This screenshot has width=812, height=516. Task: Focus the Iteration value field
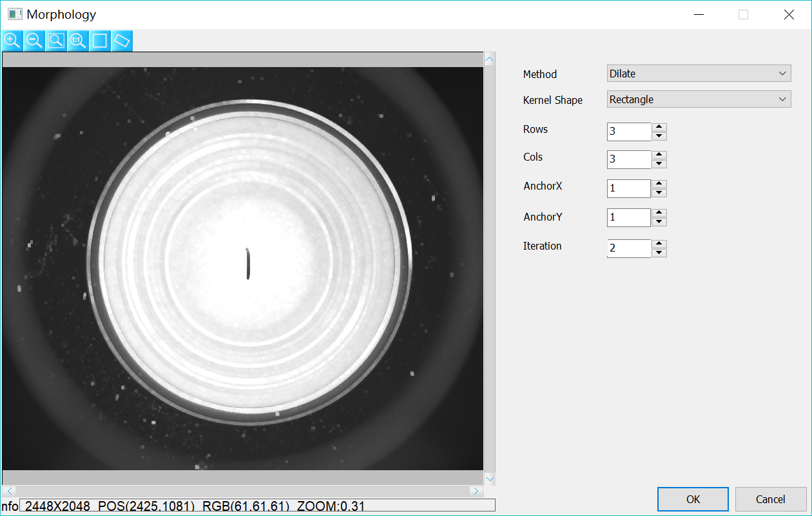629,248
